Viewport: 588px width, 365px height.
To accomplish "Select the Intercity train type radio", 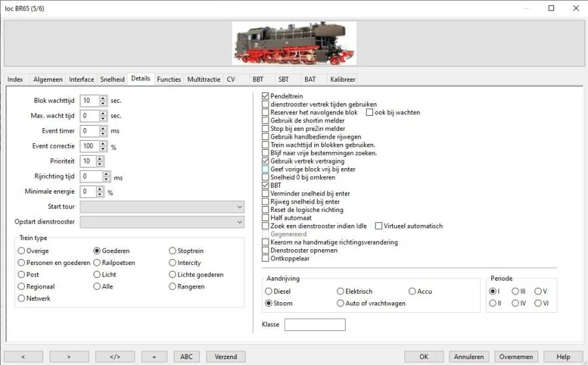I will point(172,263).
